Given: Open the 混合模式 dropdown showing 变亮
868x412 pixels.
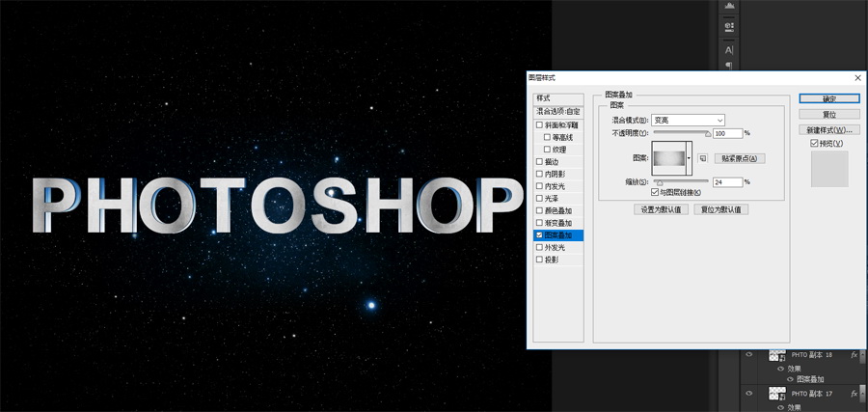Looking at the screenshot, I should [688, 121].
